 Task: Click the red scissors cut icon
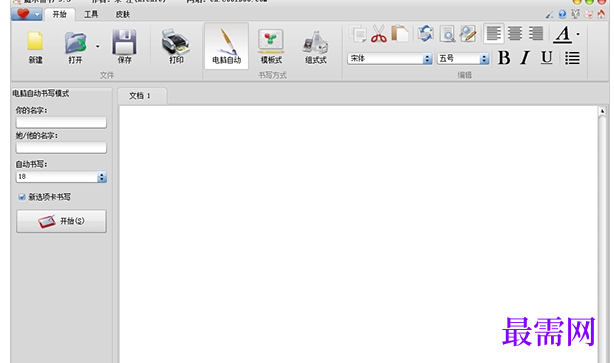pos(379,34)
